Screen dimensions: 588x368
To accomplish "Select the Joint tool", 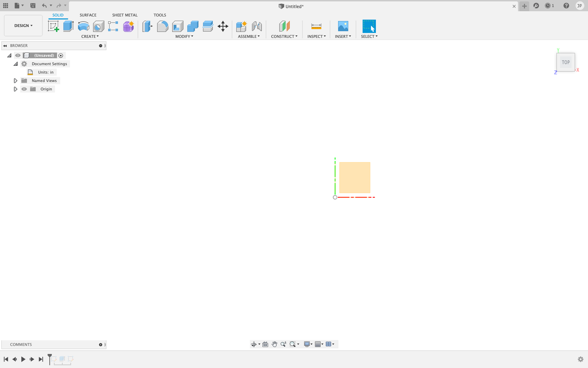I will tap(257, 26).
